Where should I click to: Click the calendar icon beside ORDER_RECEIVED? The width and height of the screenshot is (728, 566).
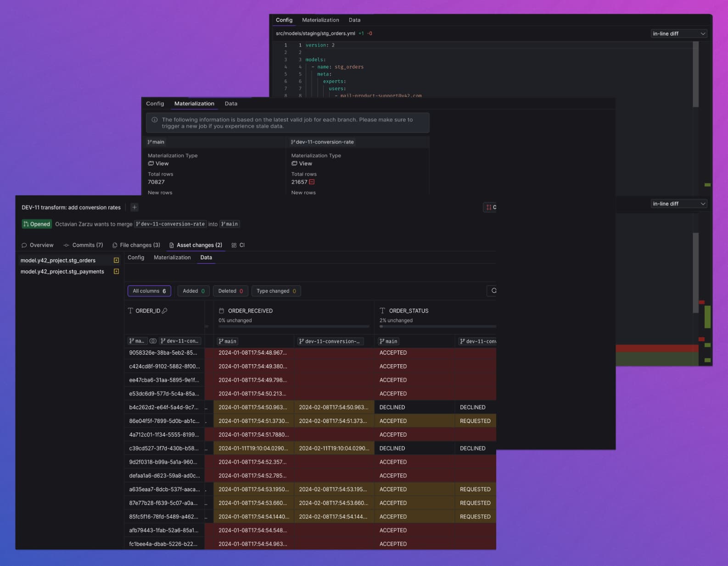[x=222, y=311]
